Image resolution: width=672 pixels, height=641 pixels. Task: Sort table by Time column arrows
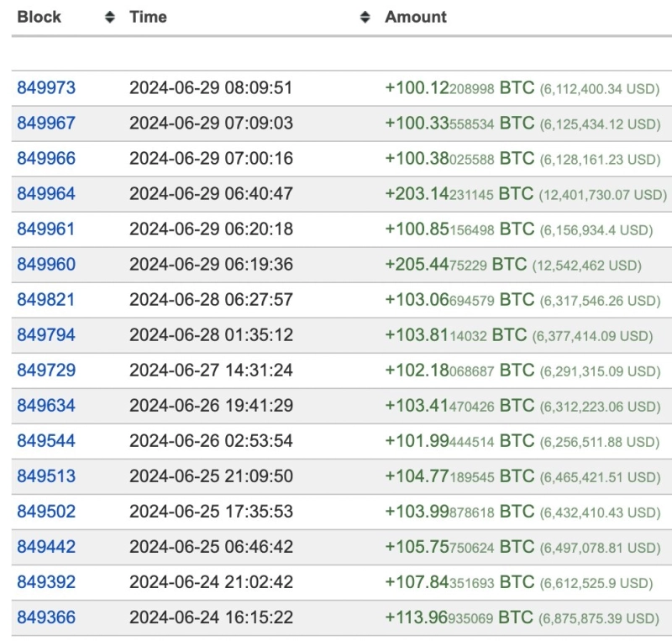coord(365,18)
